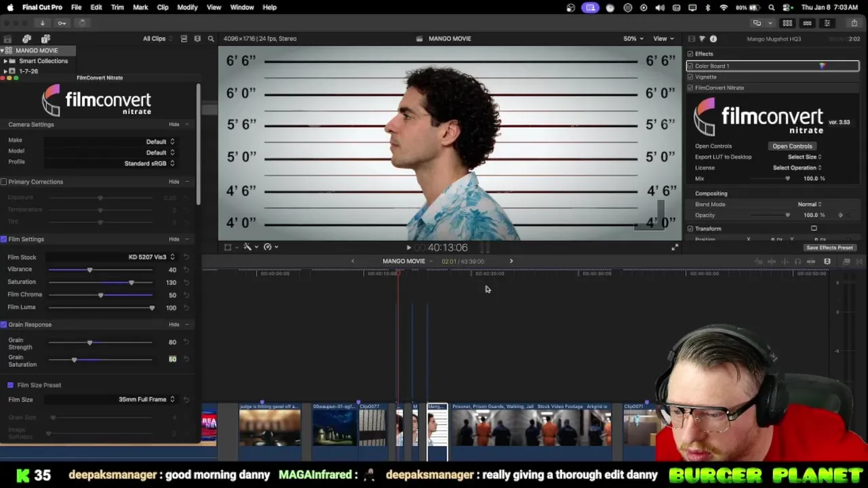Viewport: 868px width, 488px height.
Task: Reset Vibrance with its arrow icon
Action: coord(186,270)
